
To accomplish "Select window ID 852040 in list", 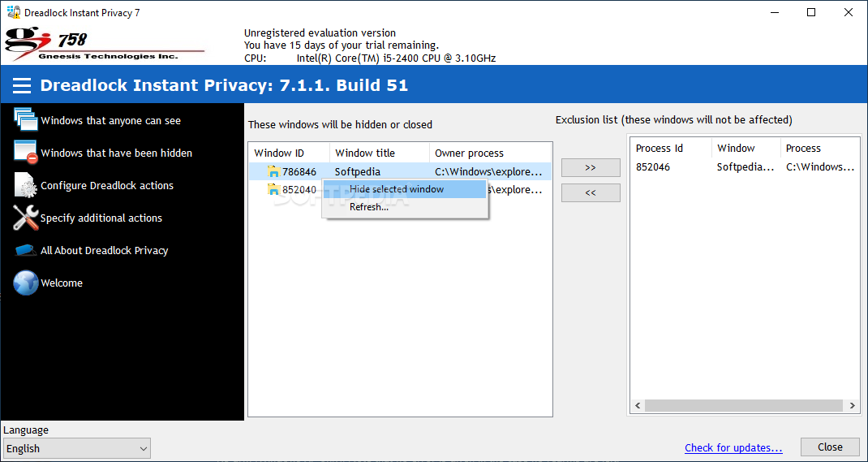I will (299, 190).
